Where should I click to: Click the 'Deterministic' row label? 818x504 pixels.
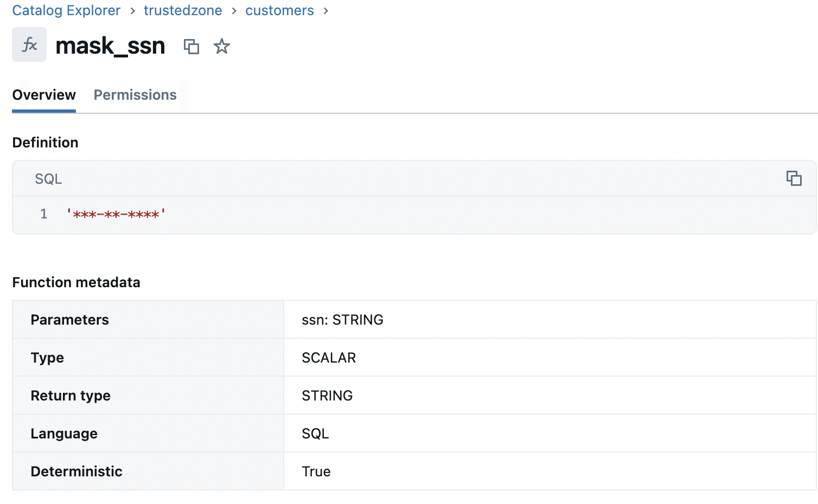pyautogui.click(x=76, y=471)
